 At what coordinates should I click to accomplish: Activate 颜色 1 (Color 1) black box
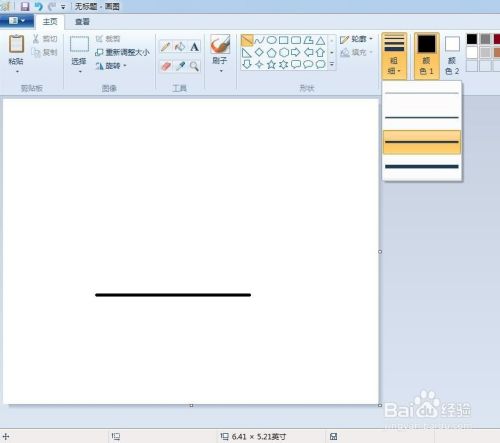(x=427, y=56)
